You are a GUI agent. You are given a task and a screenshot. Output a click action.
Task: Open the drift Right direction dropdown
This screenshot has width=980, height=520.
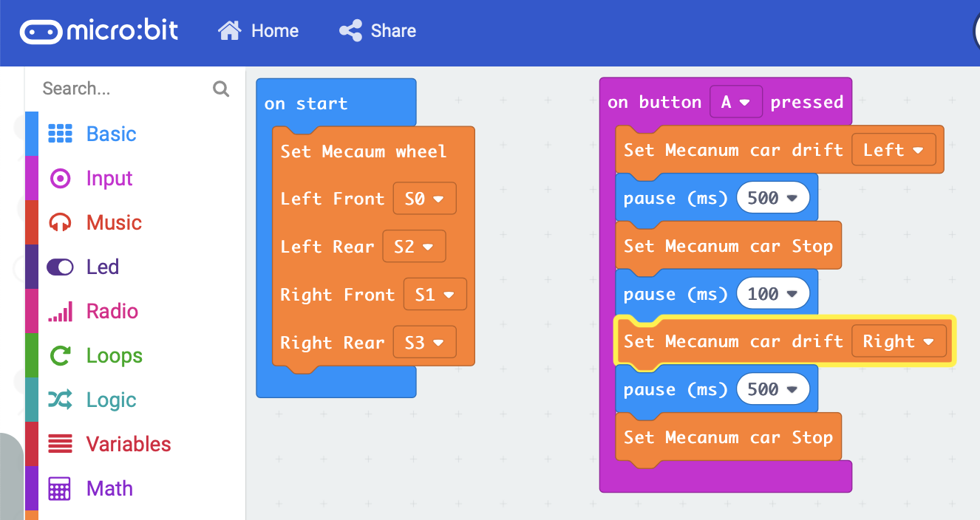point(899,342)
